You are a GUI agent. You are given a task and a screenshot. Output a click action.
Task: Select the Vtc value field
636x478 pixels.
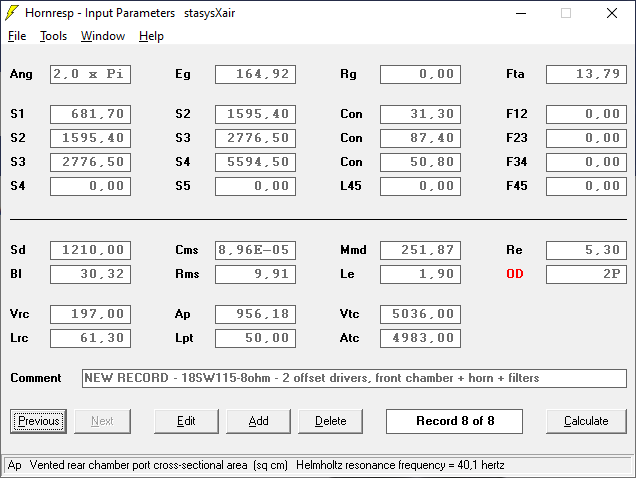pos(420,314)
